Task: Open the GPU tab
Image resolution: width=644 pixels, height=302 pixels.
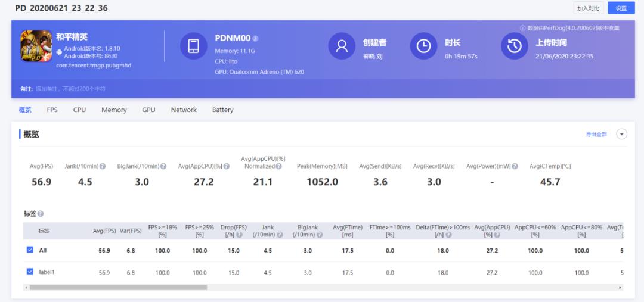Action: pos(148,110)
